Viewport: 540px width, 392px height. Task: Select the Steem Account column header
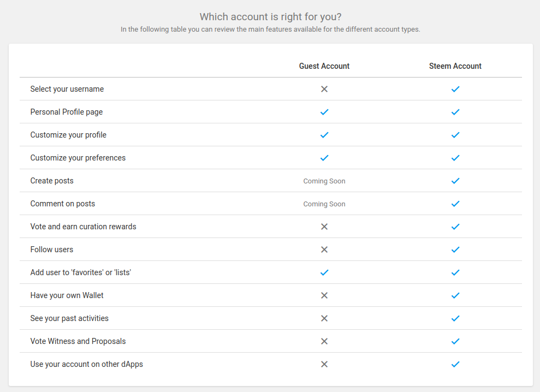[455, 66]
